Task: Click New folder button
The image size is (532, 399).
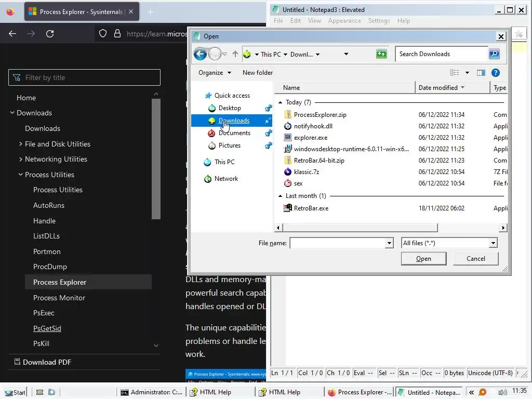Action: [x=258, y=73]
